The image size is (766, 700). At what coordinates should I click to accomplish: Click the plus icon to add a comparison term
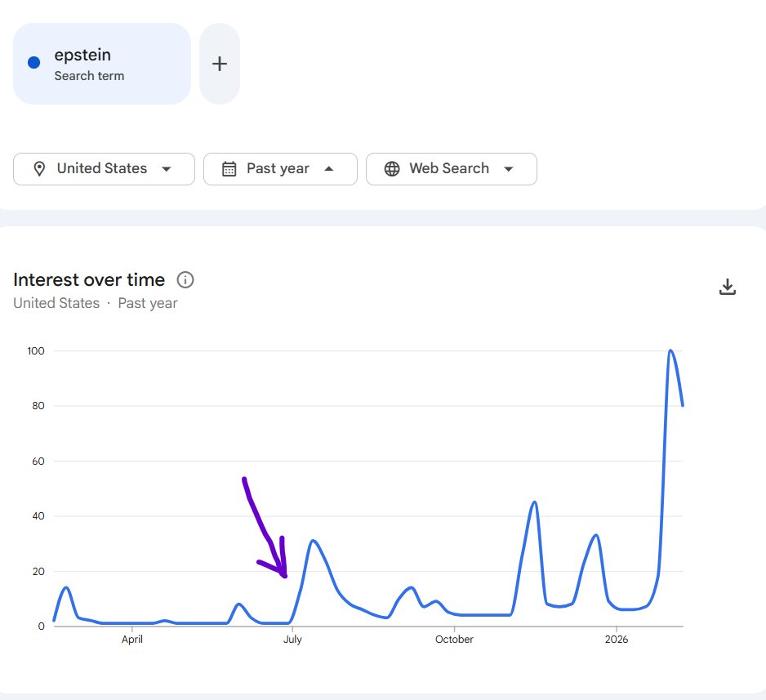[219, 62]
